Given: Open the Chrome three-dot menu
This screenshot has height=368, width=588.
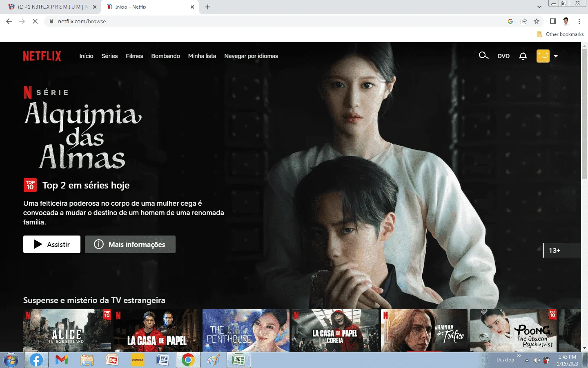Looking at the screenshot, I should (579, 21).
